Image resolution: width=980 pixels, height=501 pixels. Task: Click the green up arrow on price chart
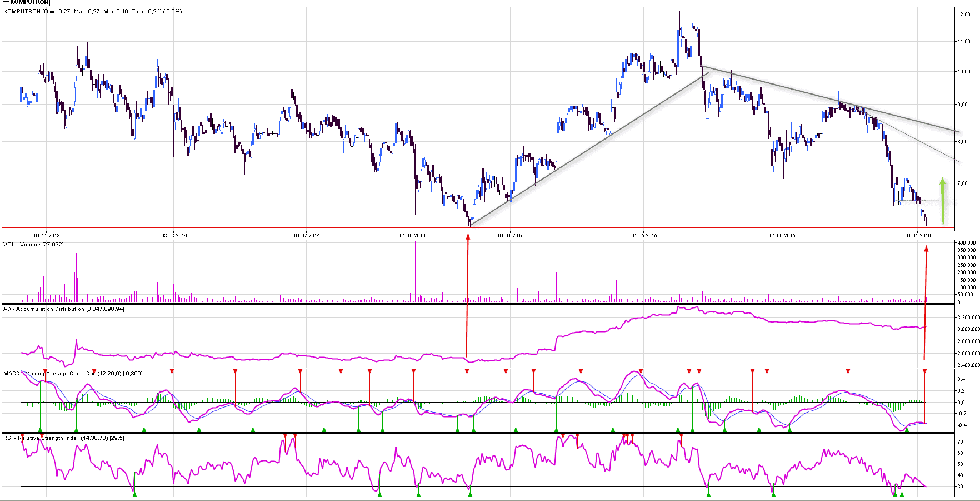pos(942,200)
